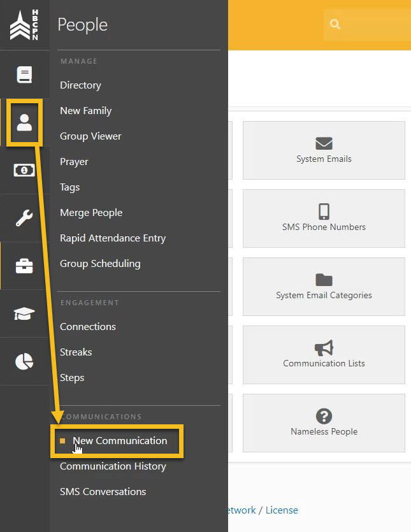411x532 pixels.
Task: Click the Communication Lists megaphone icon
Action: (x=324, y=348)
